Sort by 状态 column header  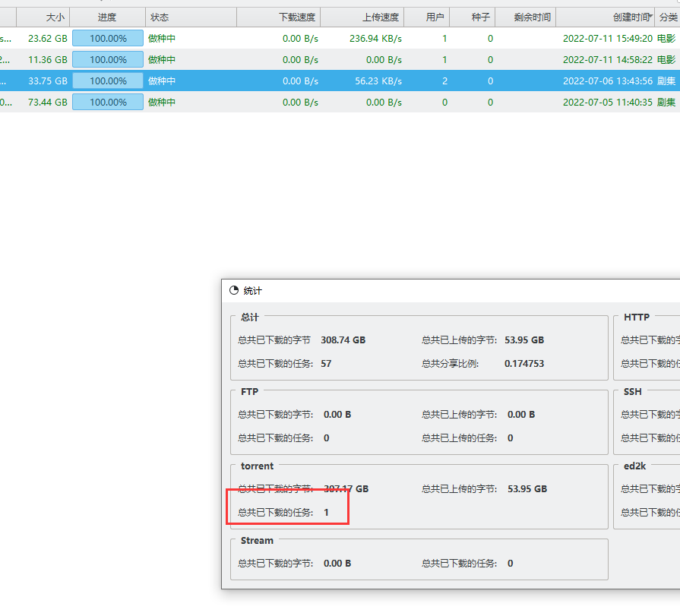(191, 17)
